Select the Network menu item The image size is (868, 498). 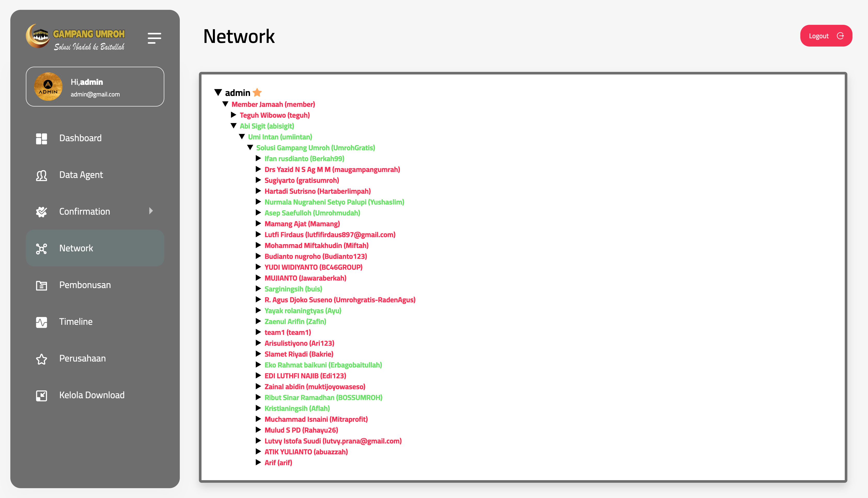click(95, 248)
